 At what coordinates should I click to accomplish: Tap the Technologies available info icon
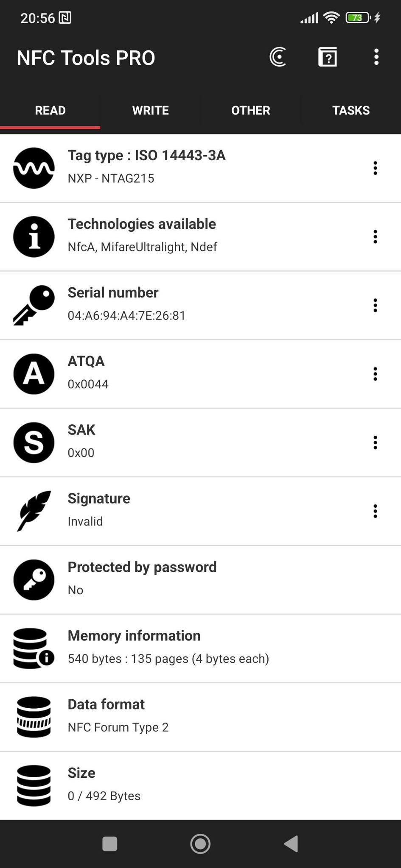tap(34, 236)
